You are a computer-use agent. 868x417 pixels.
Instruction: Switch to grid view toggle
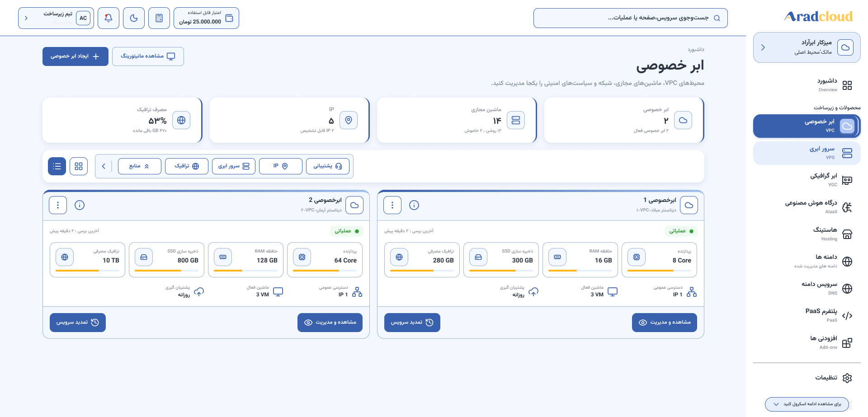[79, 166]
